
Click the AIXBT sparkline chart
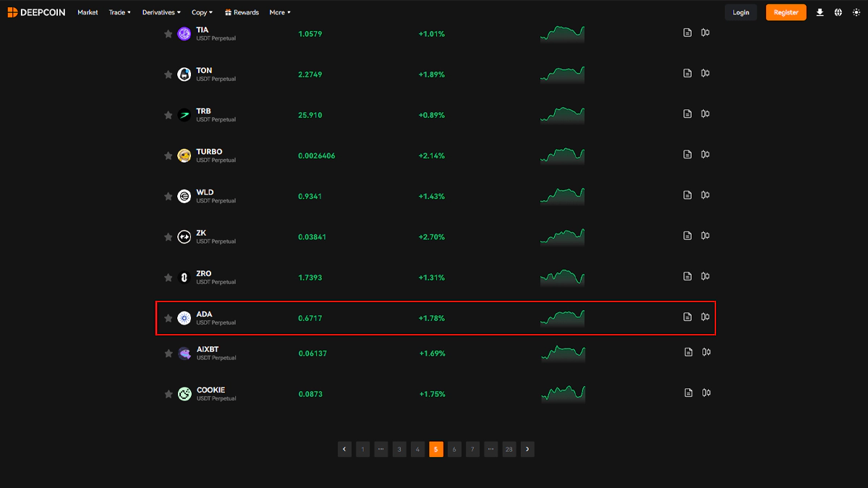point(563,353)
